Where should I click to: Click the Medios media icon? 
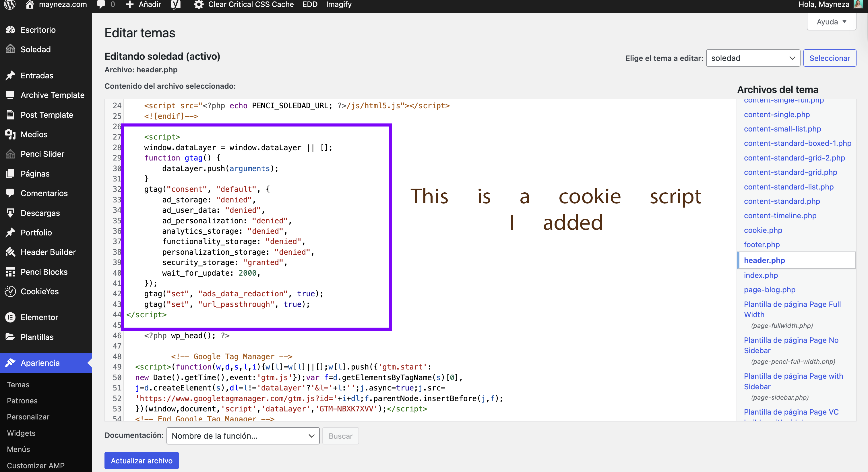coord(10,134)
